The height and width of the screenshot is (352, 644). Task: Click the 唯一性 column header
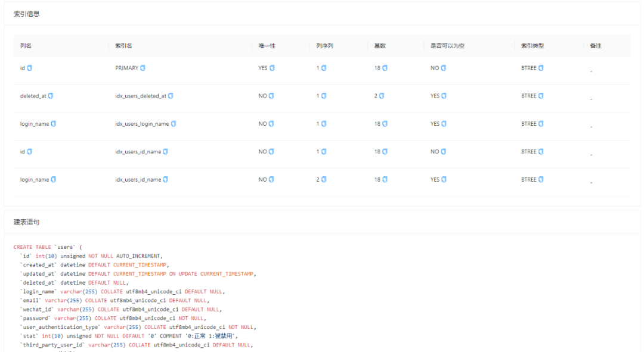pos(267,46)
